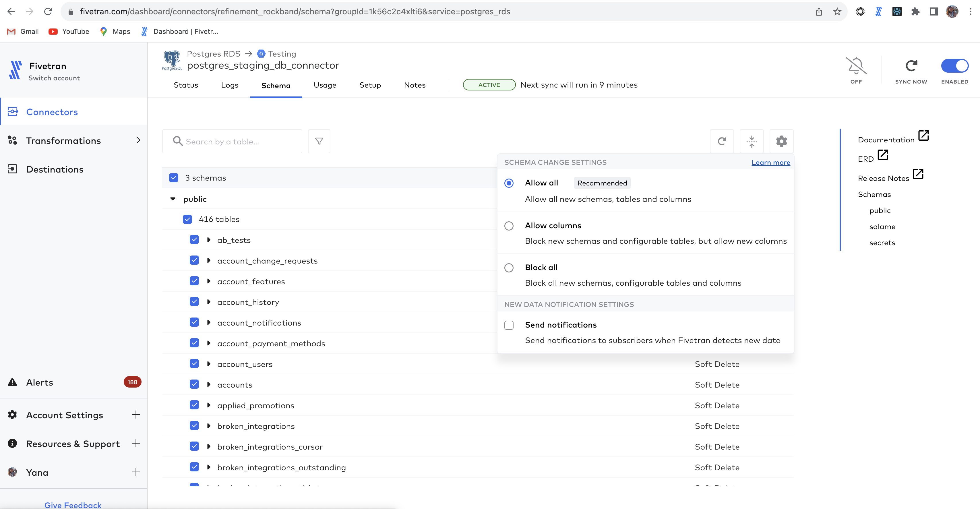This screenshot has width=980, height=509.
Task: Open the YouTube bookmark
Action: coord(69,31)
